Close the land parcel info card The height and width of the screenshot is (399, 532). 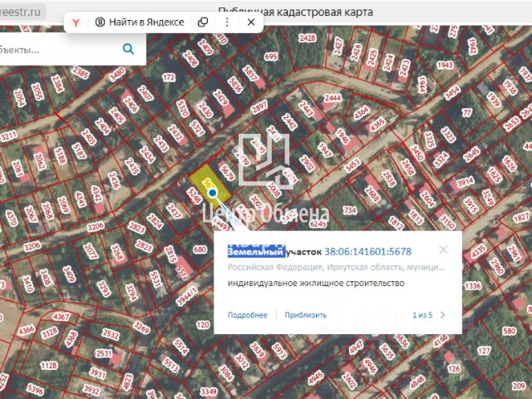(x=443, y=249)
